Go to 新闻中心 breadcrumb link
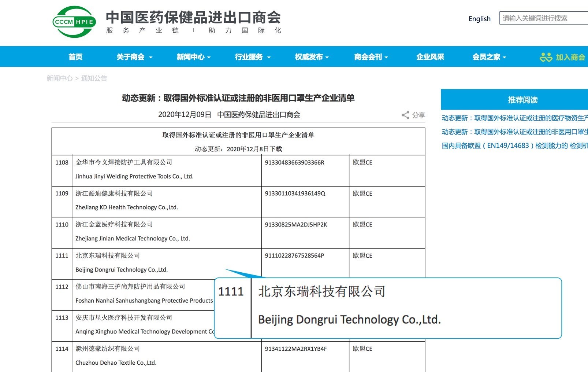This screenshot has height=372, width=588. click(x=60, y=78)
